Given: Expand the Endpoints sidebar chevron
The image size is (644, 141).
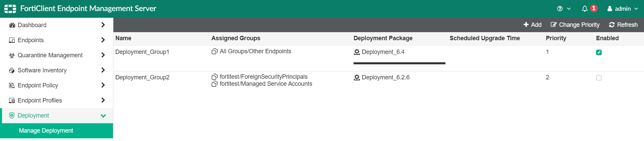Looking at the screenshot, I should click(103, 40).
